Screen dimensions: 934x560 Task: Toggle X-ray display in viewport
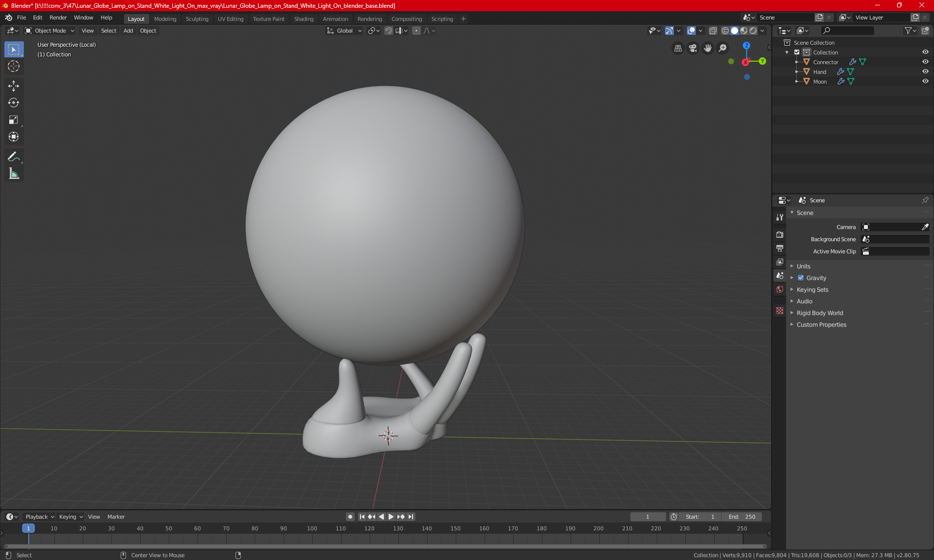pyautogui.click(x=713, y=31)
